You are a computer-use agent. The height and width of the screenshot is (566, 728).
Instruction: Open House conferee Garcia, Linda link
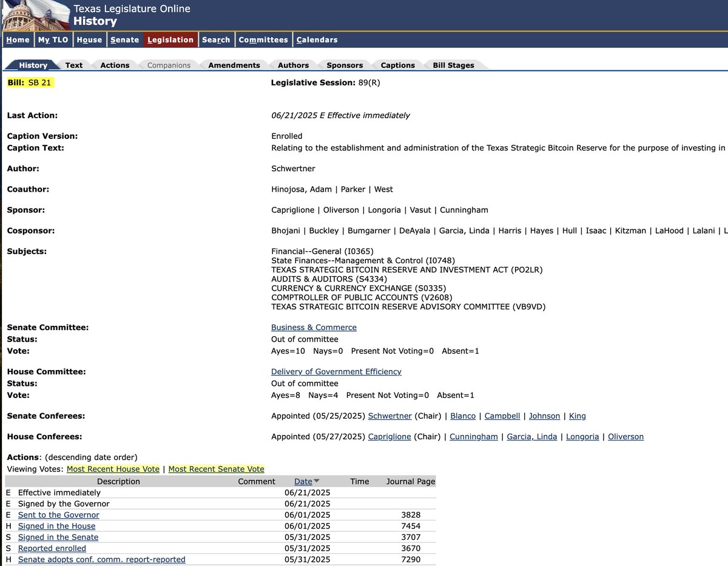coord(532,437)
